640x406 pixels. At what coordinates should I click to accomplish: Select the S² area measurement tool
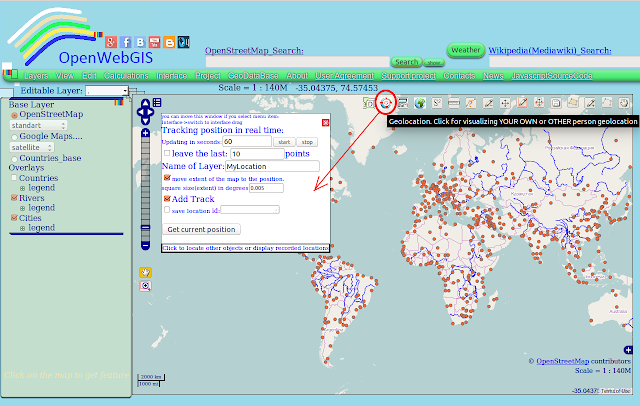[437, 103]
